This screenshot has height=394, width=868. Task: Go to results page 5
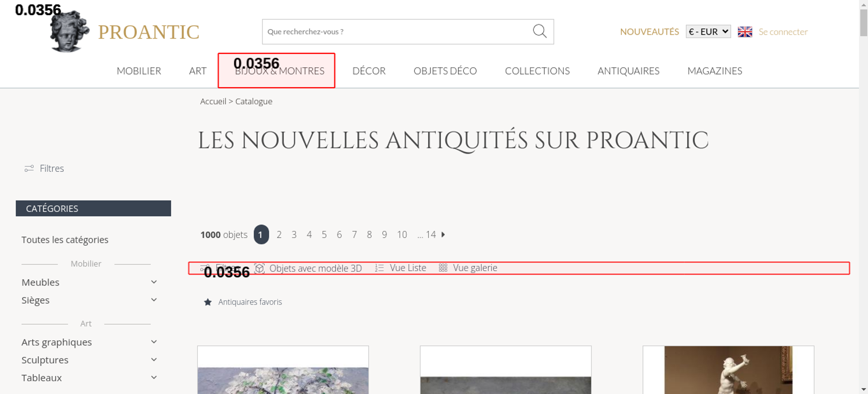324,234
